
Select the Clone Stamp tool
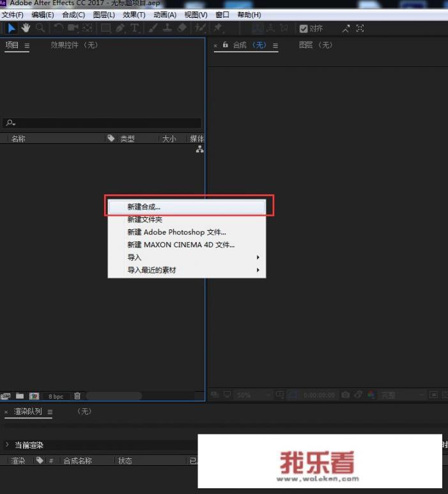tap(167, 28)
